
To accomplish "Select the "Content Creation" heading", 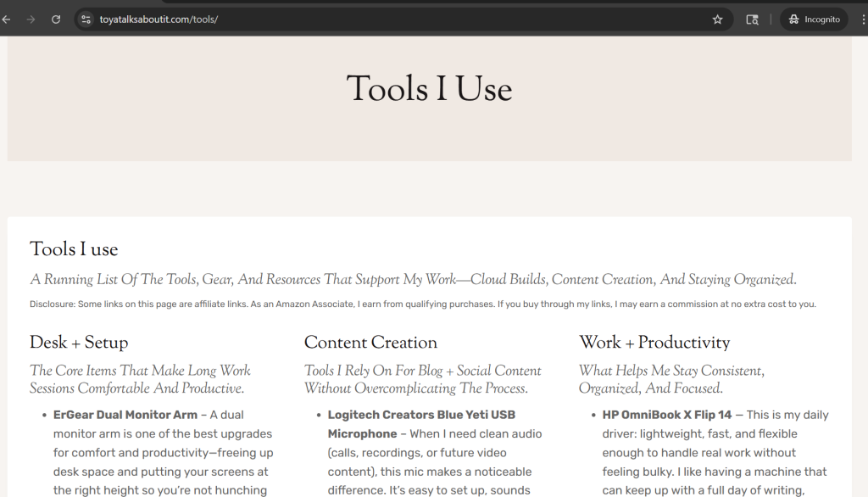I will (x=370, y=343).
